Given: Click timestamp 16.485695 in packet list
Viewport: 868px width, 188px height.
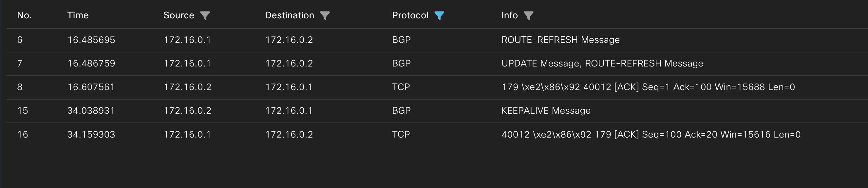Looking at the screenshot, I should tap(91, 40).
